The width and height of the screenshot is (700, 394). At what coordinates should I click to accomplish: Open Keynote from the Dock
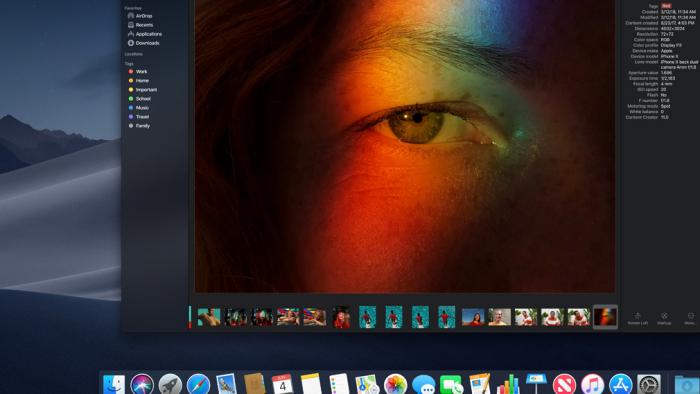536,385
